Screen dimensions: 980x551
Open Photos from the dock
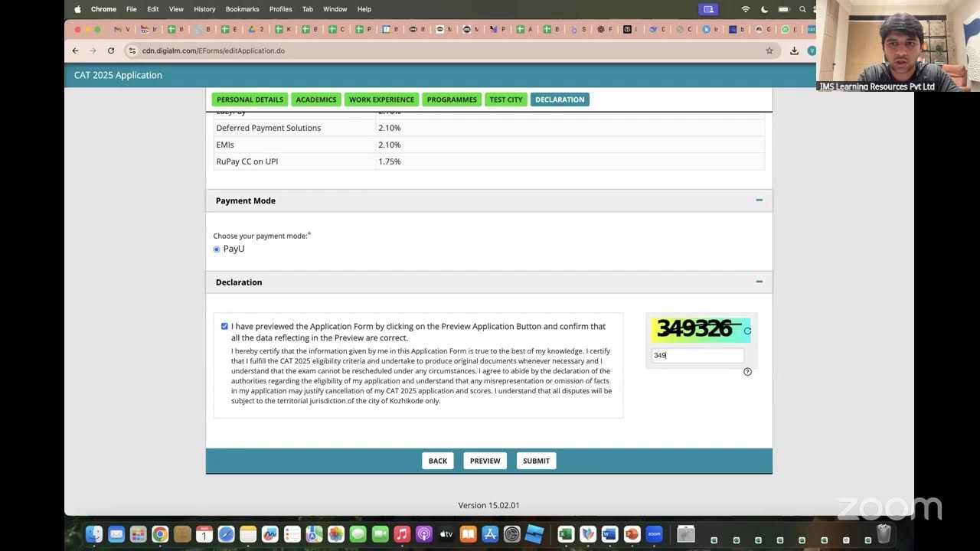tap(336, 534)
